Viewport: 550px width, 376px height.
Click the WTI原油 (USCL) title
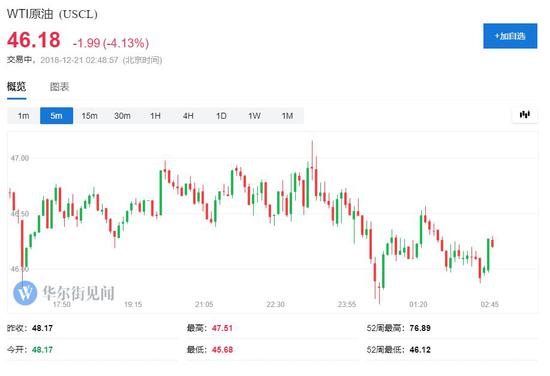click(x=52, y=14)
